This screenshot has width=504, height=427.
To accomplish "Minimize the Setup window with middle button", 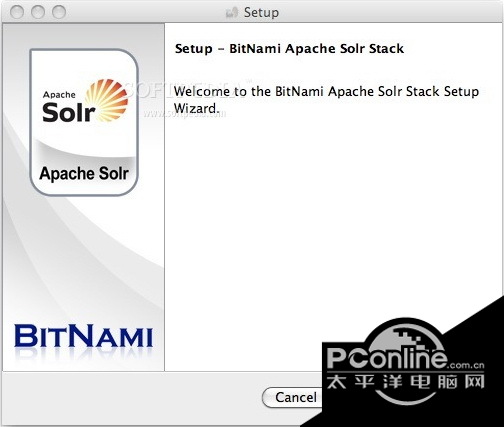I will click(38, 12).
